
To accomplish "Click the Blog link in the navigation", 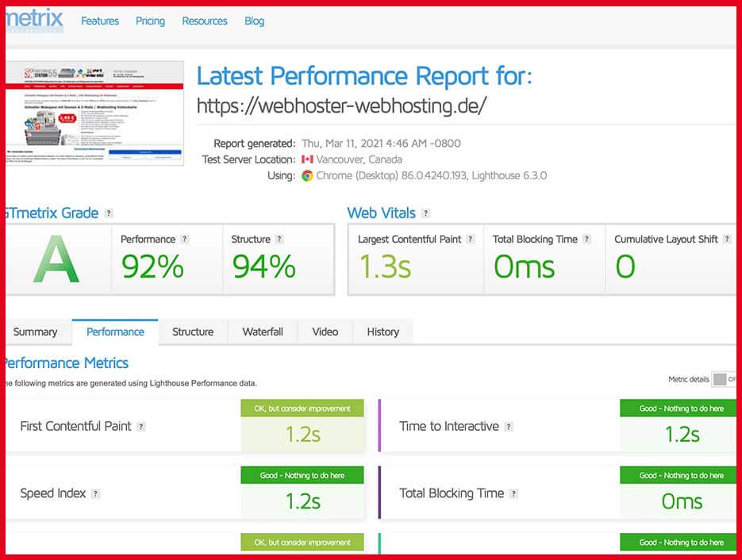I will point(254,21).
